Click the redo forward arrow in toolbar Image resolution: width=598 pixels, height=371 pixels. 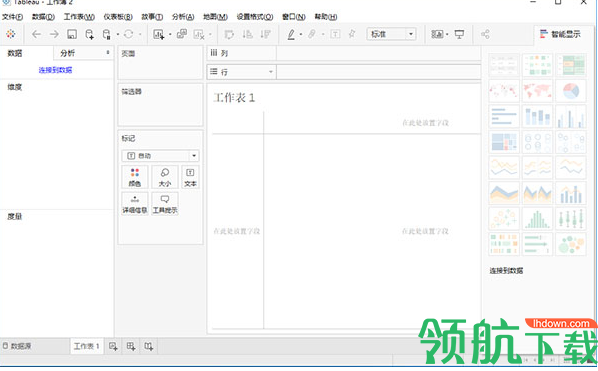click(x=54, y=34)
